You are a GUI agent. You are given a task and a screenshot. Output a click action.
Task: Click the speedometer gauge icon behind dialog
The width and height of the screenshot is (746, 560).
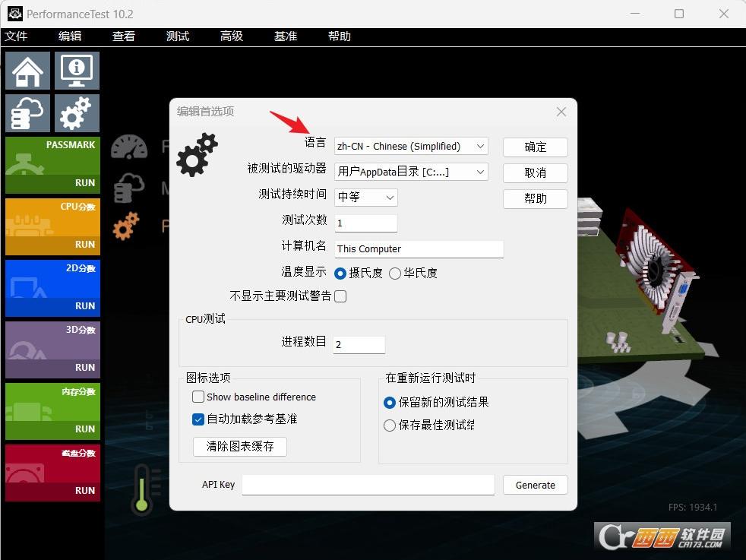(x=129, y=147)
